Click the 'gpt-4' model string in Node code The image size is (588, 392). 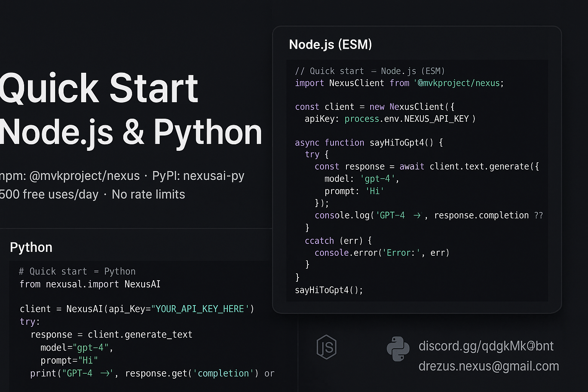pyautogui.click(x=377, y=178)
